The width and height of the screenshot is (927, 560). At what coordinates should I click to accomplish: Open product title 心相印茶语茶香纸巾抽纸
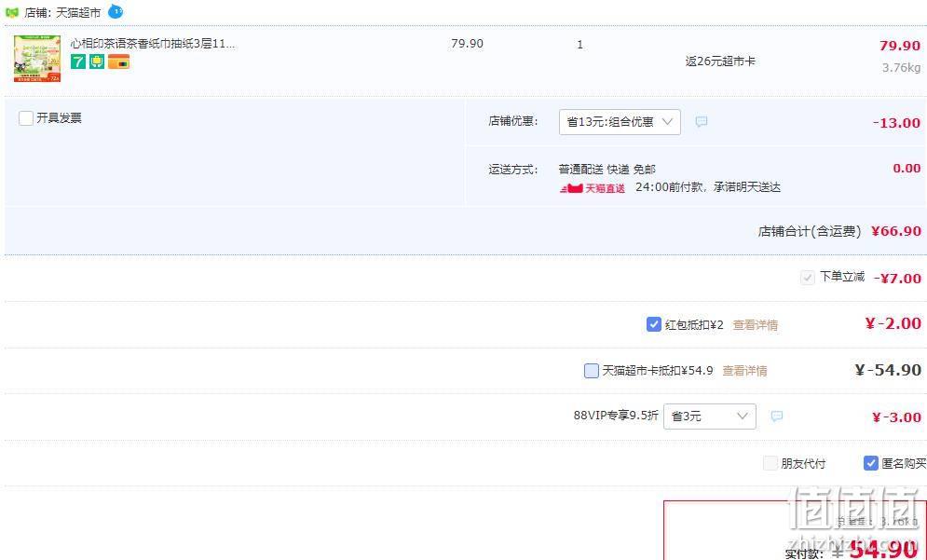tap(153, 43)
